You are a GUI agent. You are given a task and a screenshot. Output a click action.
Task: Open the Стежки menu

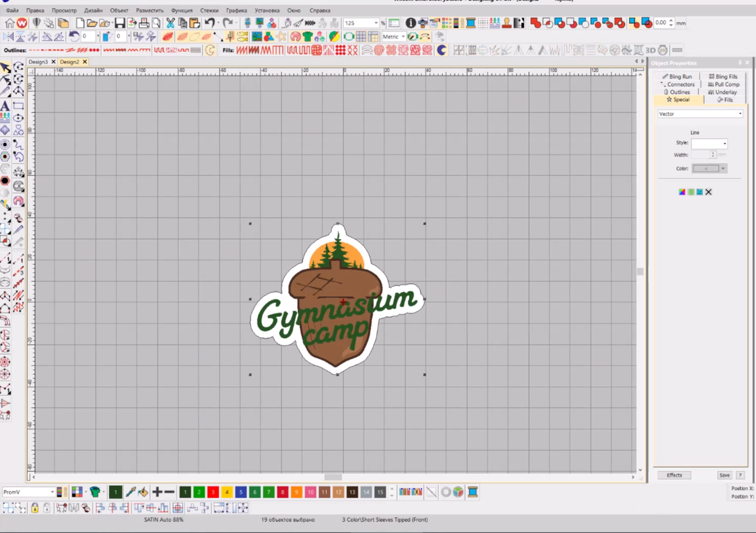[210, 11]
